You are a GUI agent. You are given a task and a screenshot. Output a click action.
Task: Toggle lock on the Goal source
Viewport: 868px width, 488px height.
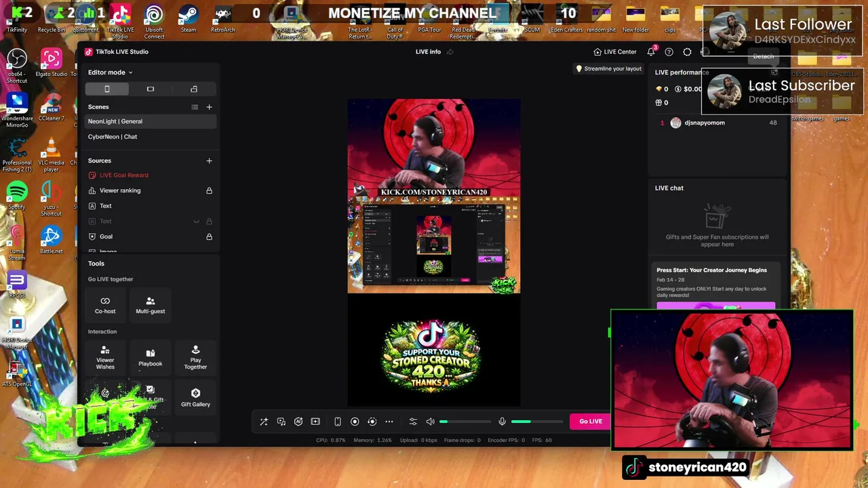point(209,237)
